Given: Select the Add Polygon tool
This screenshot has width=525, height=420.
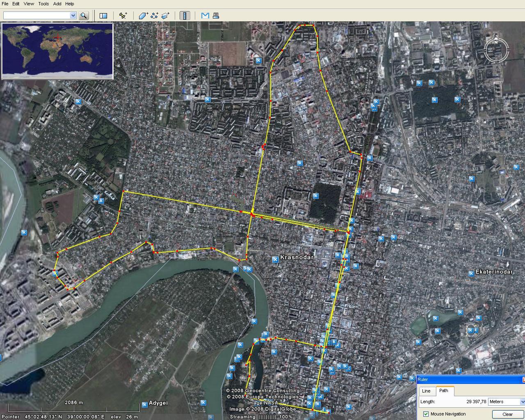Looking at the screenshot, I should 143,16.
